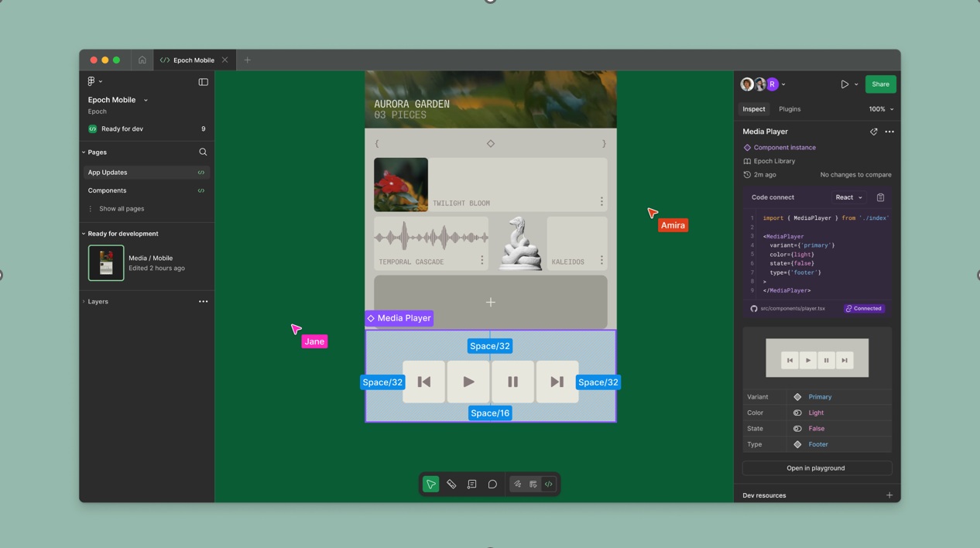The width and height of the screenshot is (980, 548).
Task: Open the 100% zoom dropdown
Action: [881, 109]
